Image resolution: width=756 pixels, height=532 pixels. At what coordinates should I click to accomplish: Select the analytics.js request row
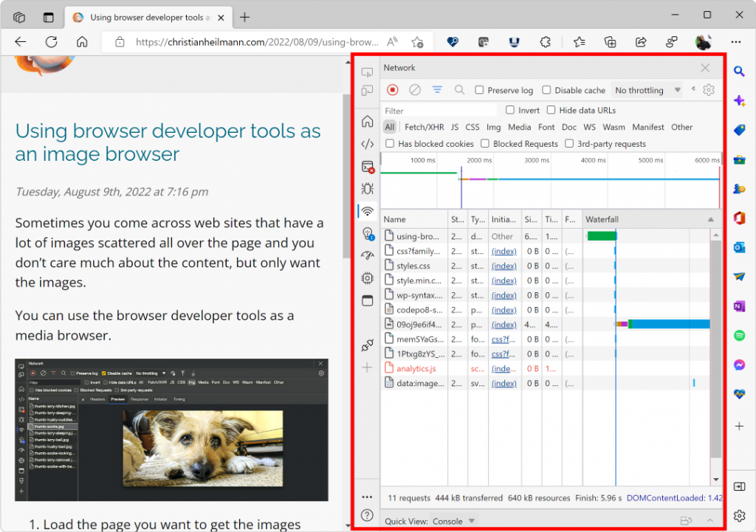(x=545, y=369)
